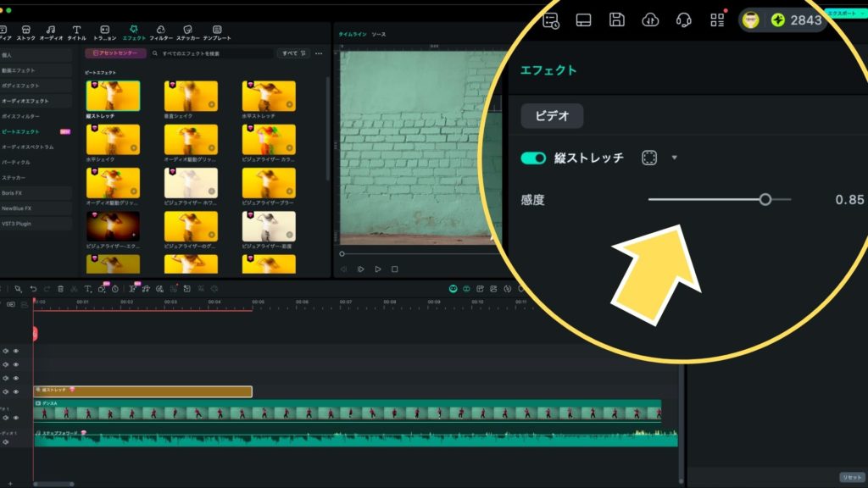The height and width of the screenshot is (488, 868).
Task: Open the ソース tab in preview
Action: 378,35
